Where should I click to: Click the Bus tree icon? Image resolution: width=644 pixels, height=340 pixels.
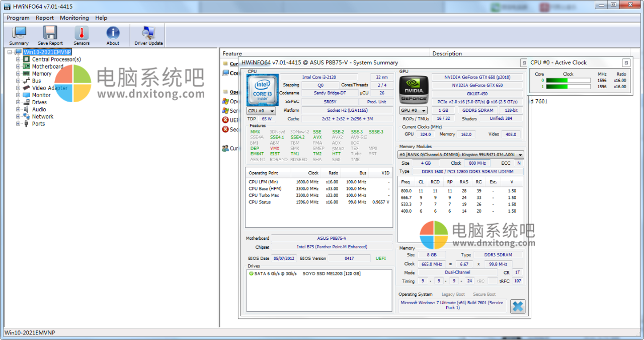tap(27, 81)
